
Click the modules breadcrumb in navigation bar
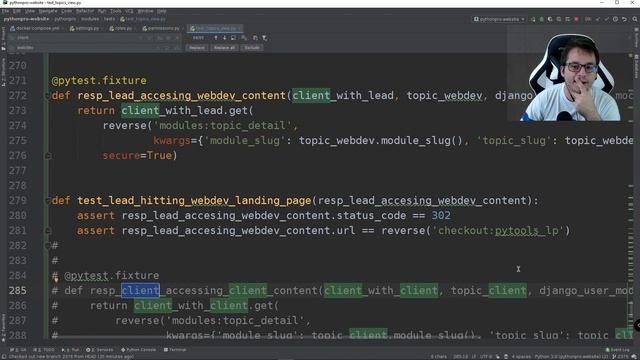90,19
